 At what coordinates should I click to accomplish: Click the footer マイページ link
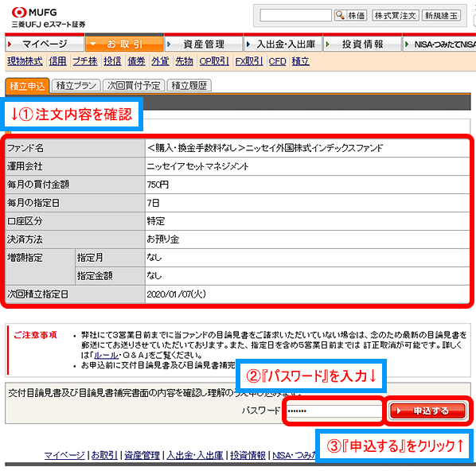[64, 455]
